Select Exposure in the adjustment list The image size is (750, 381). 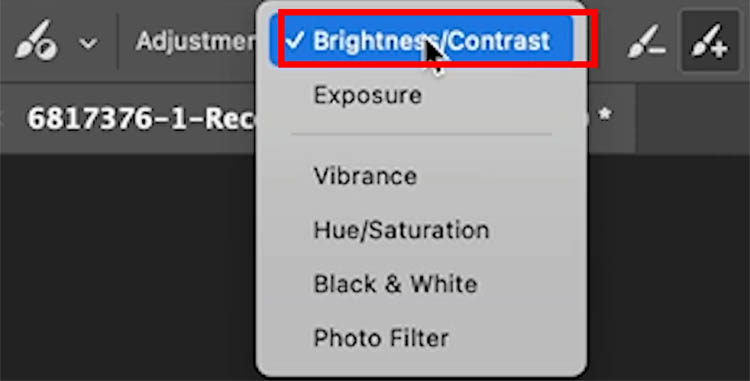[x=367, y=95]
